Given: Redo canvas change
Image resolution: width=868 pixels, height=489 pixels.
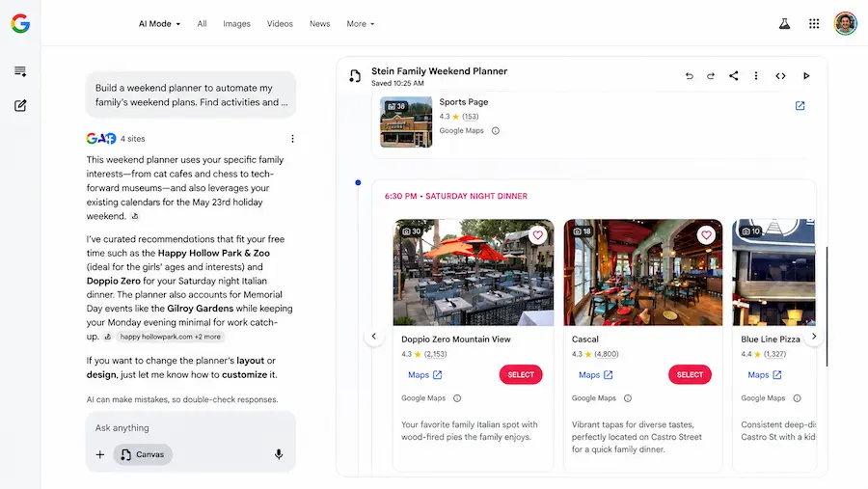Looking at the screenshot, I should tap(711, 76).
